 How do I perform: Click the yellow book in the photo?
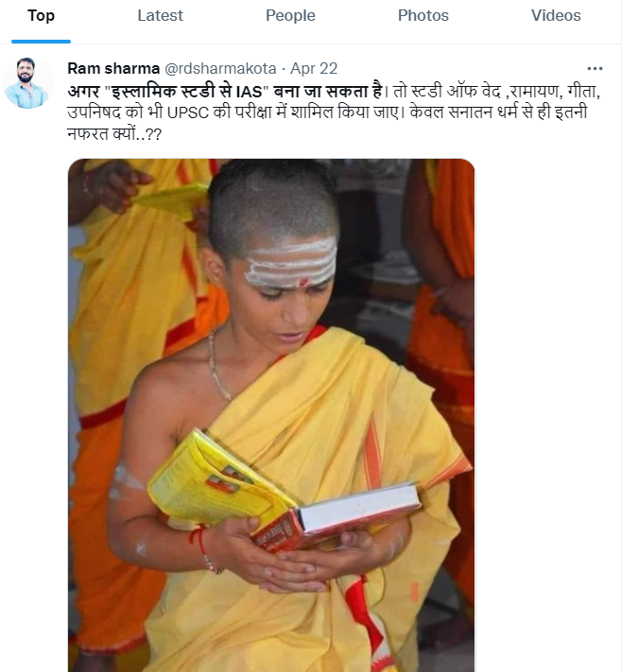283,492
